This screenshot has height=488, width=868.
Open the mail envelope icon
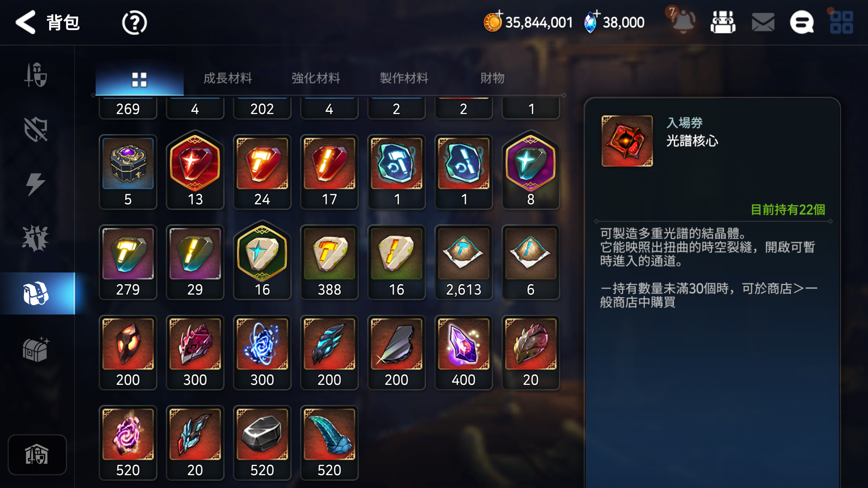[x=763, y=22]
